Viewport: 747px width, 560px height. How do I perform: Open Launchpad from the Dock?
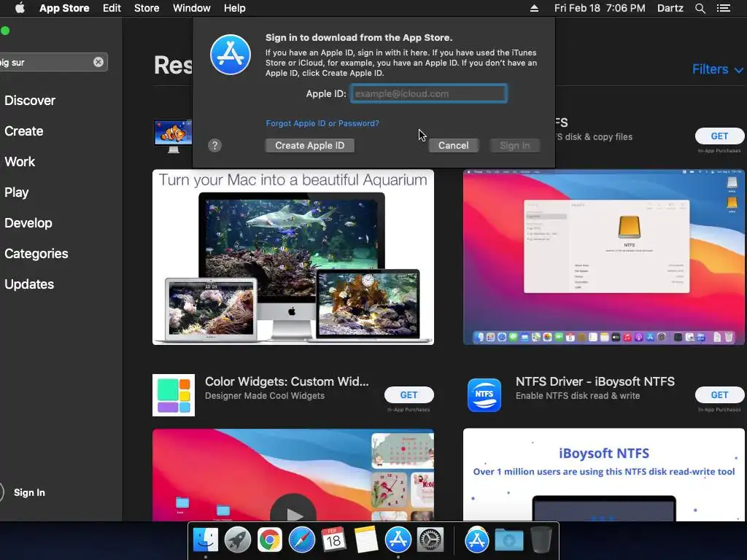coord(238,540)
